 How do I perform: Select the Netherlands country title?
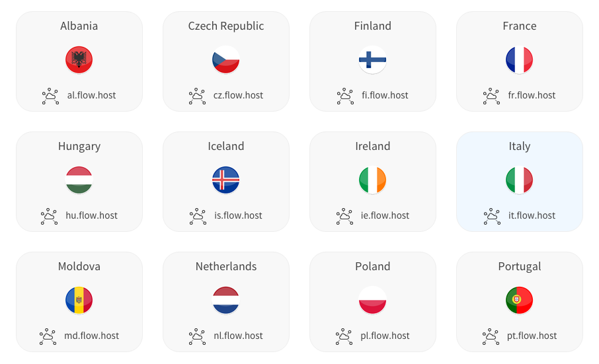tap(226, 266)
